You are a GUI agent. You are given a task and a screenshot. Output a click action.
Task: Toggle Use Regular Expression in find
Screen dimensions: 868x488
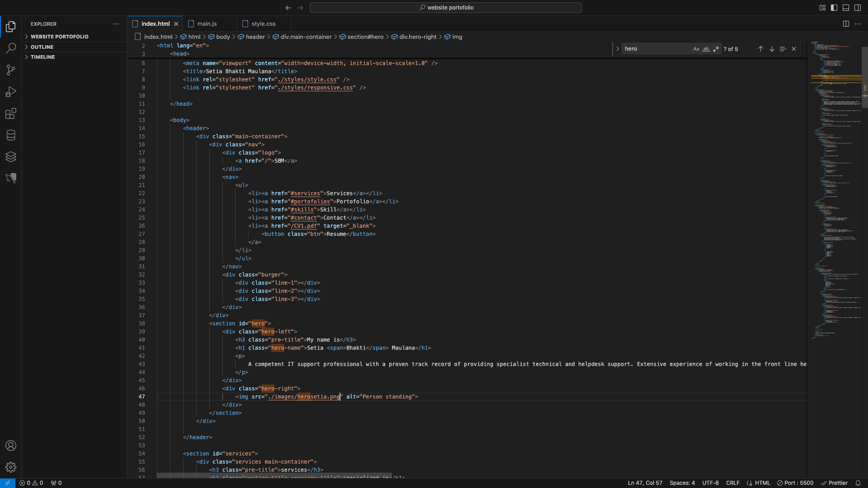(x=716, y=49)
